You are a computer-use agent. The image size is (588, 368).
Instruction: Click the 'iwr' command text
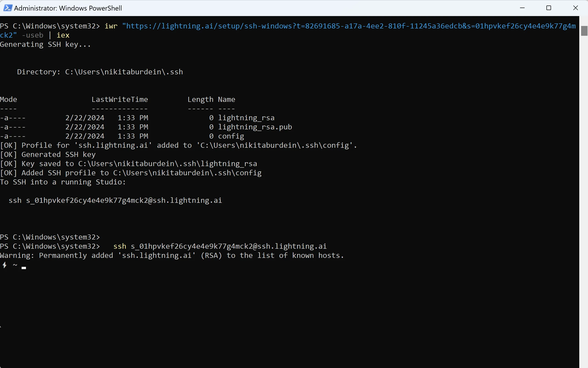pyautogui.click(x=111, y=26)
